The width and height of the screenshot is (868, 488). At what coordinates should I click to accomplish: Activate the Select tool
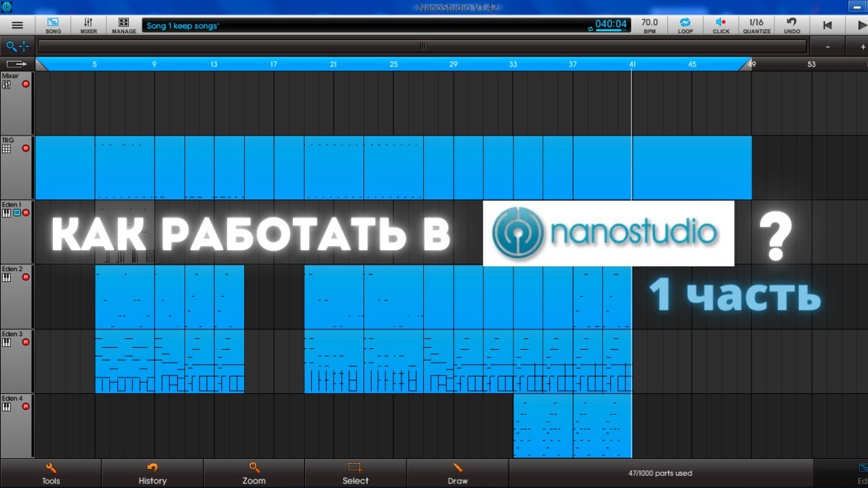point(355,473)
